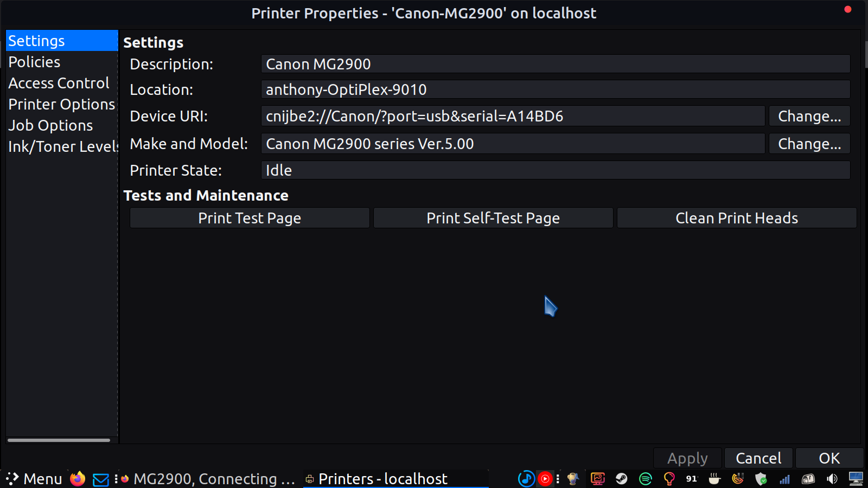This screenshot has height=488, width=868.
Task: Open the mail client taskbar icon
Action: 101,479
